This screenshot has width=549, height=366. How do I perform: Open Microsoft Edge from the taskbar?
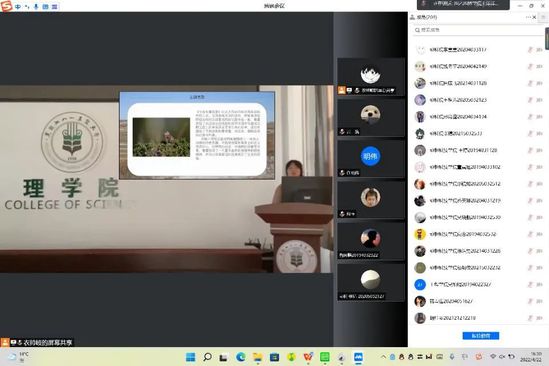[x=241, y=357]
